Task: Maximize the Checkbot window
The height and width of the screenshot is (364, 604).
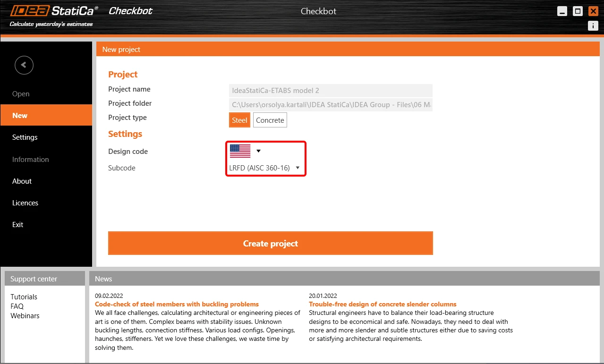Action: click(x=578, y=11)
